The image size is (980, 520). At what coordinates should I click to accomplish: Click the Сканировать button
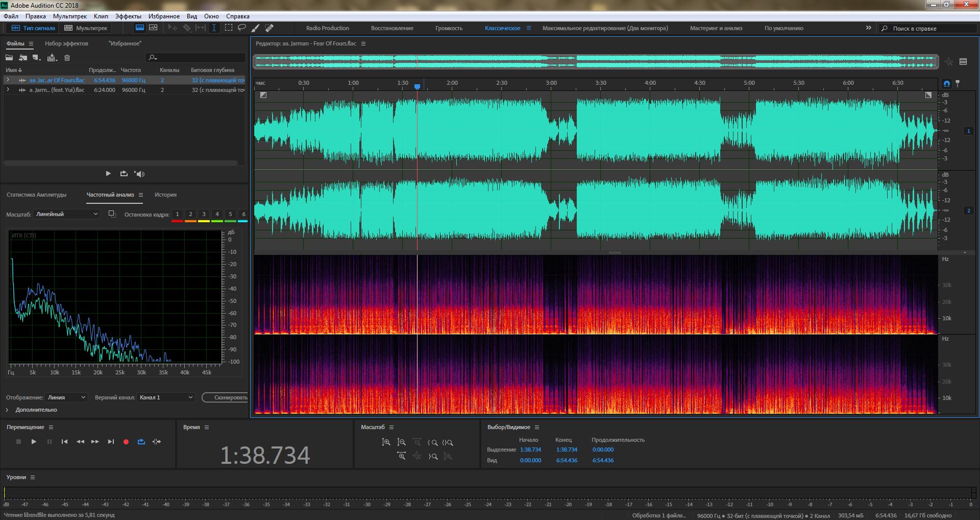[x=227, y=397]
